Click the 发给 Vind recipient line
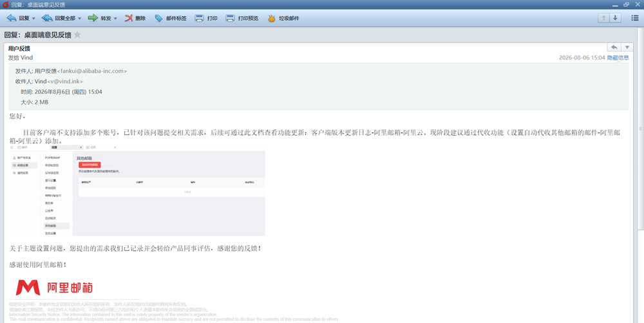 [21, 57]
